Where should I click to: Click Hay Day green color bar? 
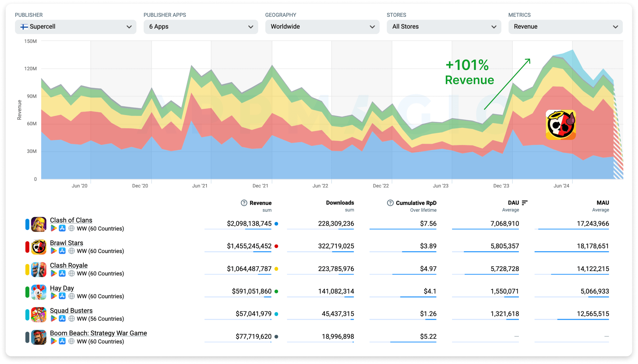(27, 292)
